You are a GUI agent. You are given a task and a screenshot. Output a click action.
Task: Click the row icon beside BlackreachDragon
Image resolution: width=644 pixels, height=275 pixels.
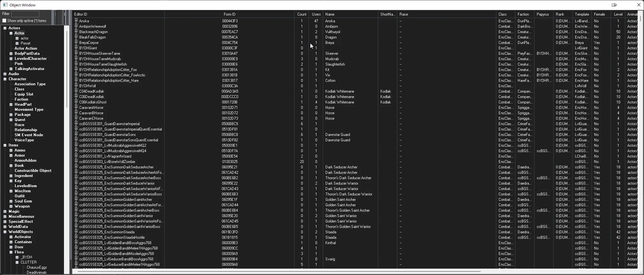(x=76, y=32)
